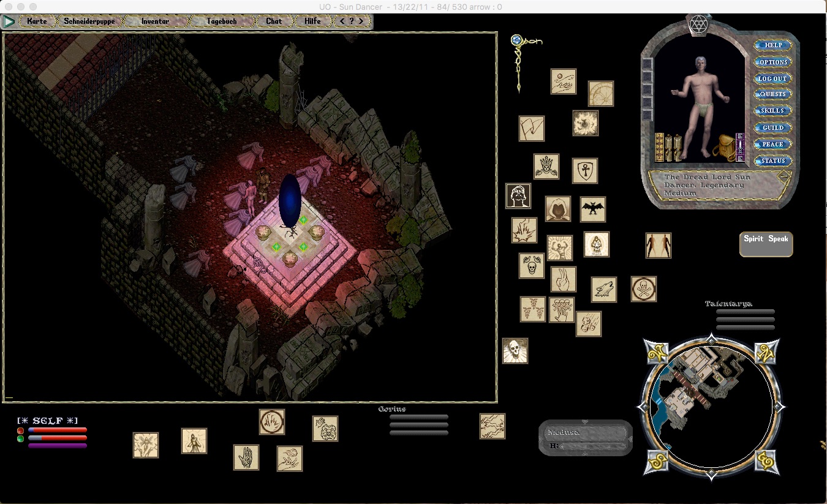Screen dimensions: 827x504
Task: Open the Inventar menu
Action: (x=156, y=21)
